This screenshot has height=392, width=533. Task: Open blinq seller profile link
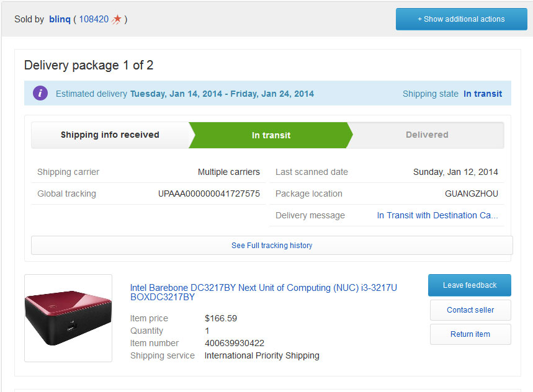(60, 19)
